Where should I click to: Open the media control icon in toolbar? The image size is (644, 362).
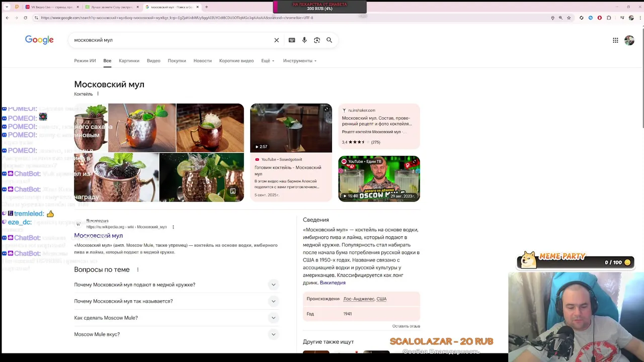click(622, 18)
